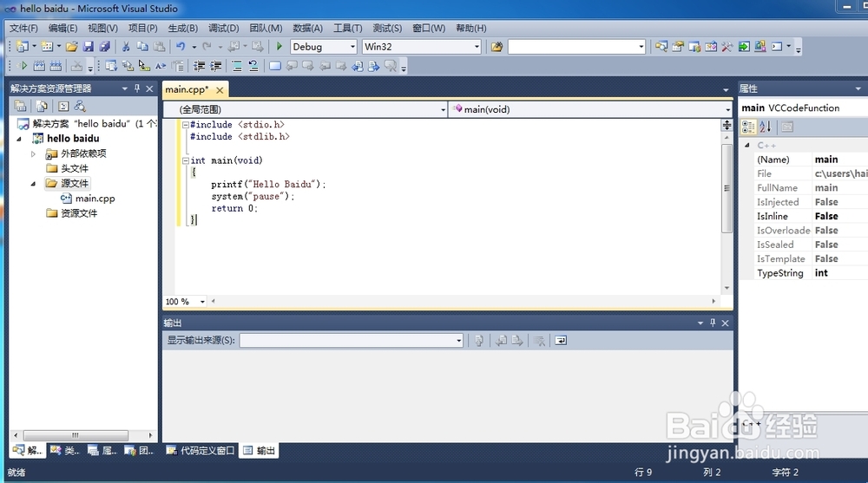This screenshot has width=868, height=483.
Task: Open the Debug (调试) menu
Action: click(224, 29)
